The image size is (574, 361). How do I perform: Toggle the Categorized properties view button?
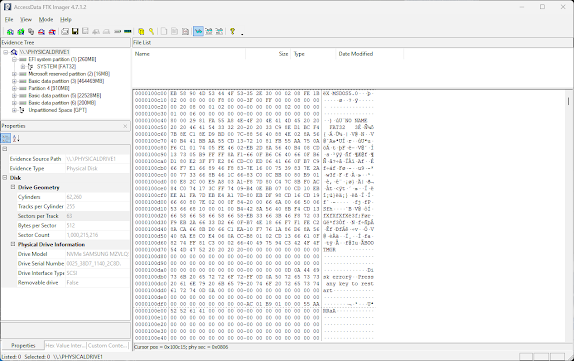[5, 138]
